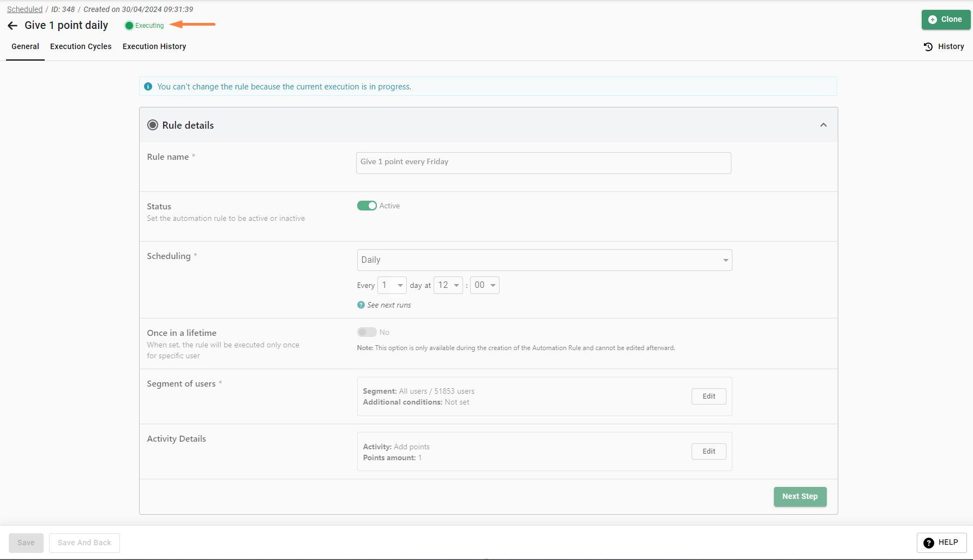Click the back arrow beside the rule title

click(13, 26)
